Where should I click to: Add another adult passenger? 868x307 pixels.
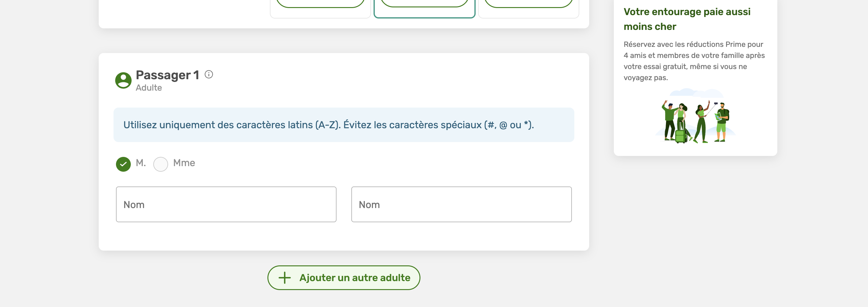click(x=344, y=278)
